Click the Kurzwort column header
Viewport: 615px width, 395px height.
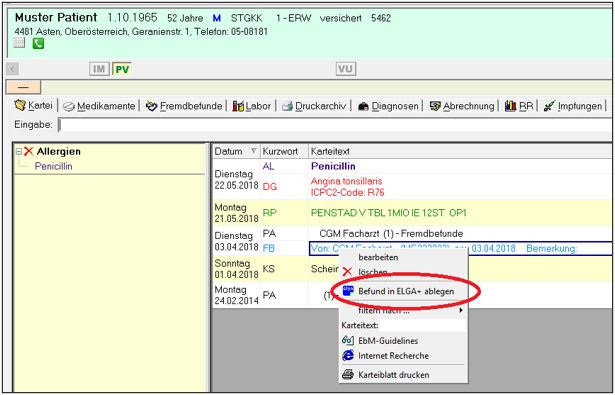[284, 151]
